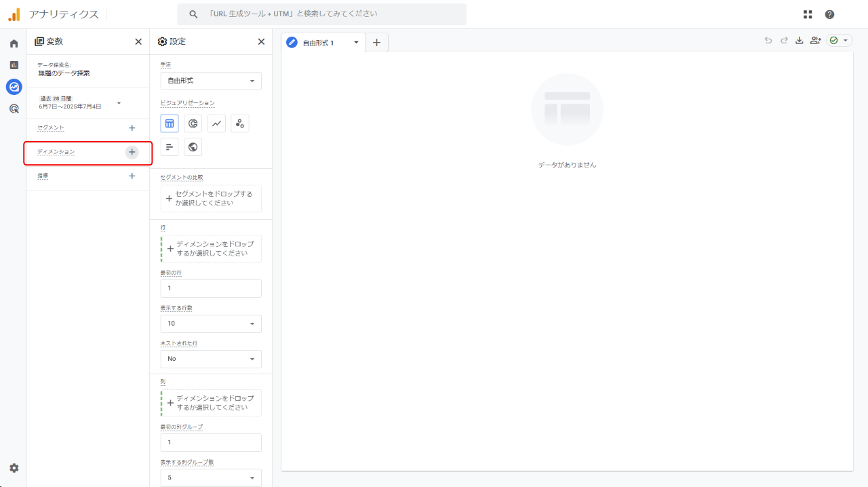Viewport: 868px width, 487px height.
Task: Open the ネストされた行 dropdown
Action: pyautogui.click(x=211, y=359)
